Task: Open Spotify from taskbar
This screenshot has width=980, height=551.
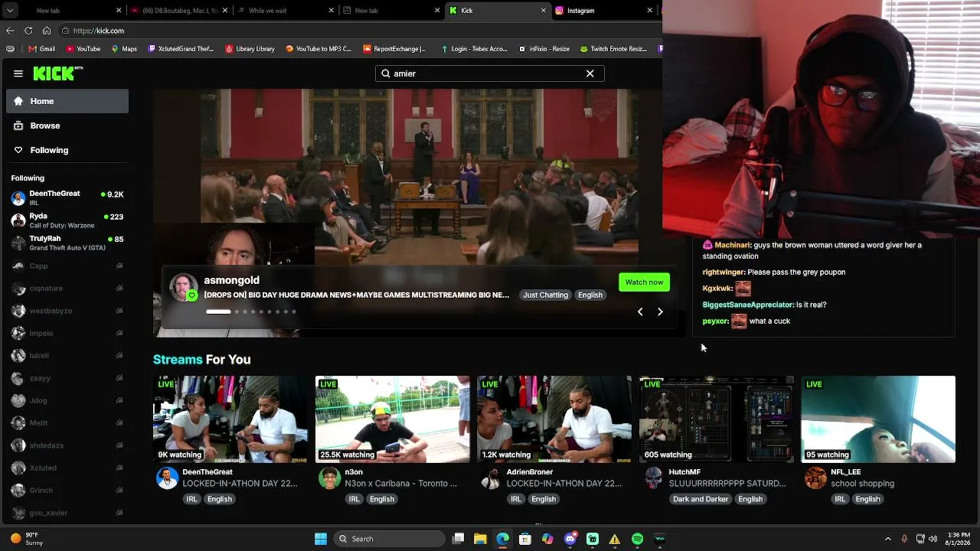Action: point(637,539)
